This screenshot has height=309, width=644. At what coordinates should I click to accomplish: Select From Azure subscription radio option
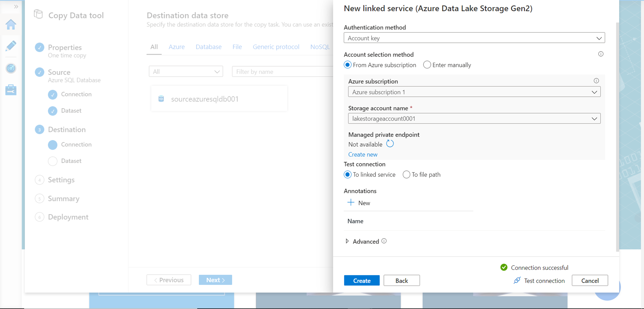pos(348,65)
